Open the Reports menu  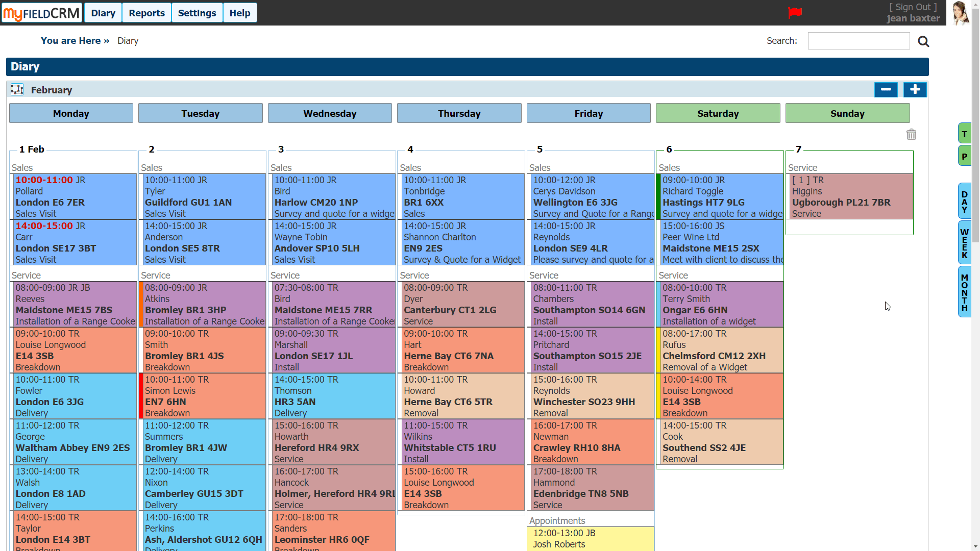tap(146, 13)
